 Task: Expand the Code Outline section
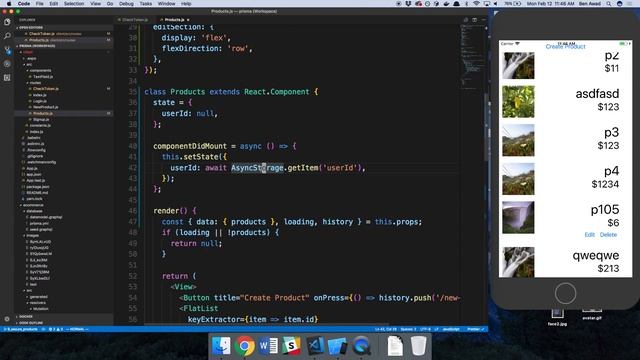point(63,323)
